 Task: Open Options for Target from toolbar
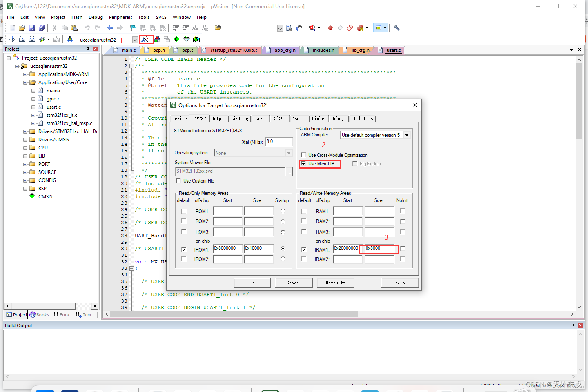[146, 39]
